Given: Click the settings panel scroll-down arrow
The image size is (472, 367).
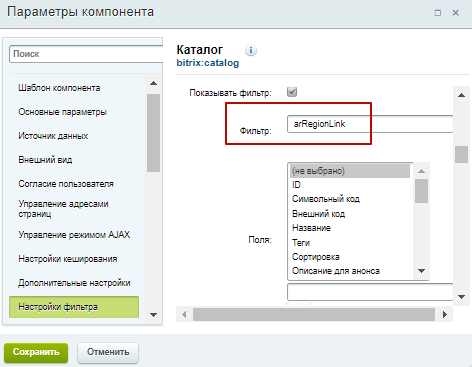Looking at the screenshot, I should pos(461,297).
